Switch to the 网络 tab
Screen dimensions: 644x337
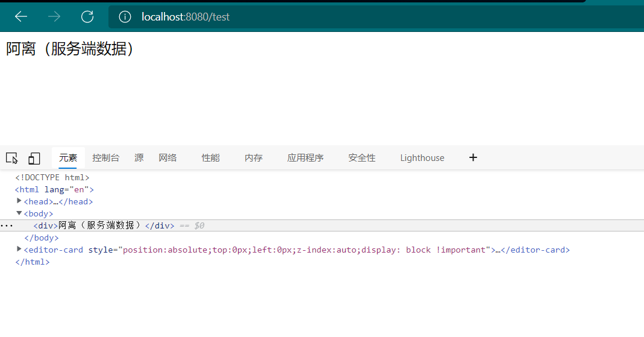167,158
